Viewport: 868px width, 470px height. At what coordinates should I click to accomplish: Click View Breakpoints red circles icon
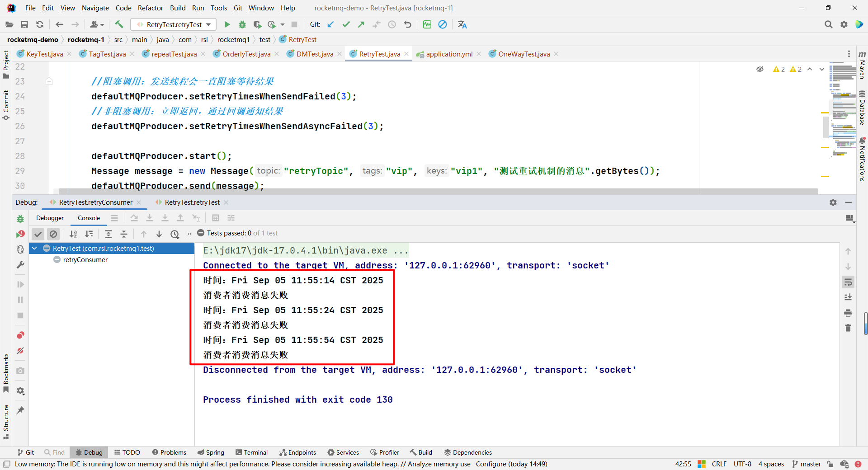[20, 335]
